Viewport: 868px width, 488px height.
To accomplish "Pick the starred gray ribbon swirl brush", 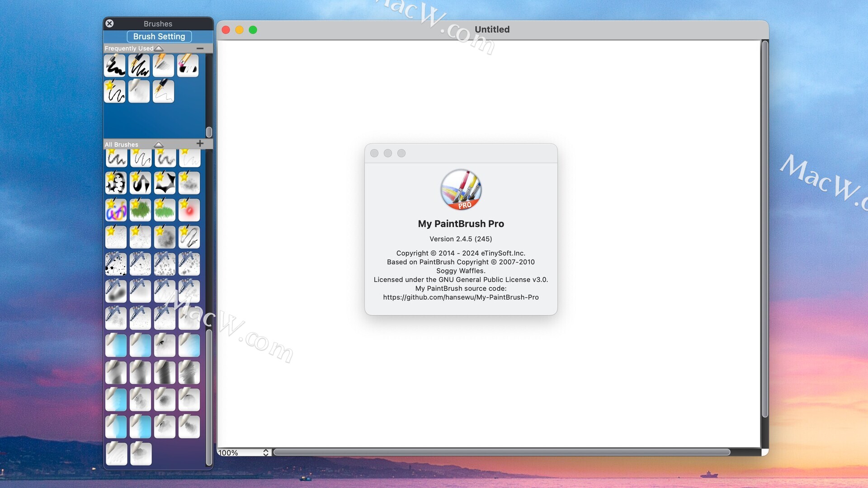I will [189, 237].
